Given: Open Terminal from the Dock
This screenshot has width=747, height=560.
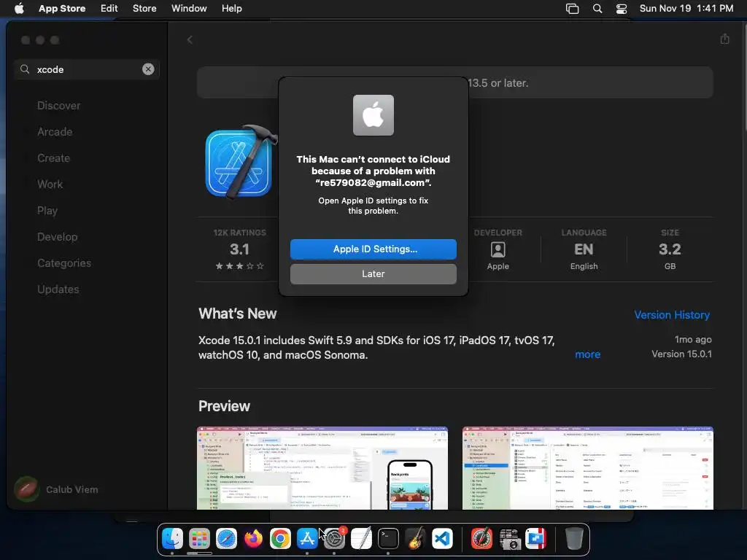Looking at the screenshot, I should pos(388,539).
